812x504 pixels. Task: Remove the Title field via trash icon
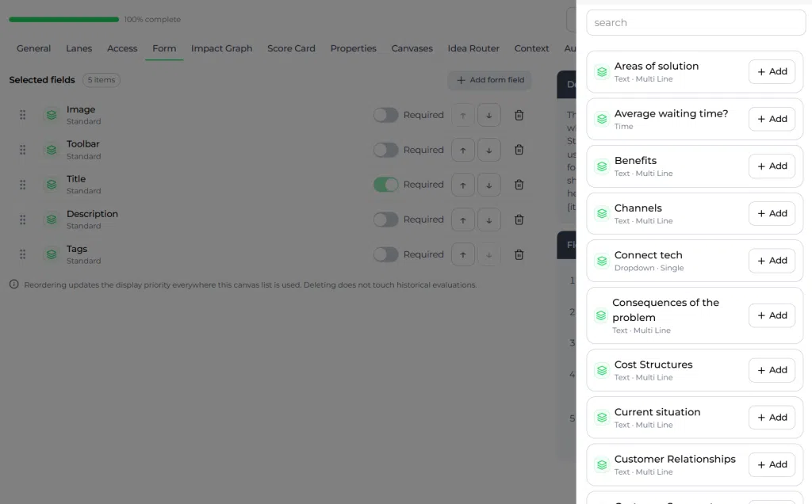point(519,185)
